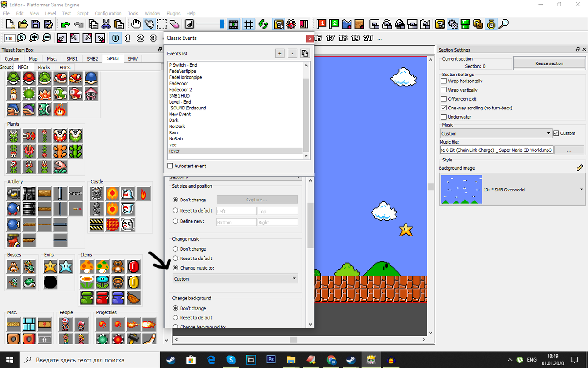Select 'SMB1 HUD' in events list

[x=179, y=96]
